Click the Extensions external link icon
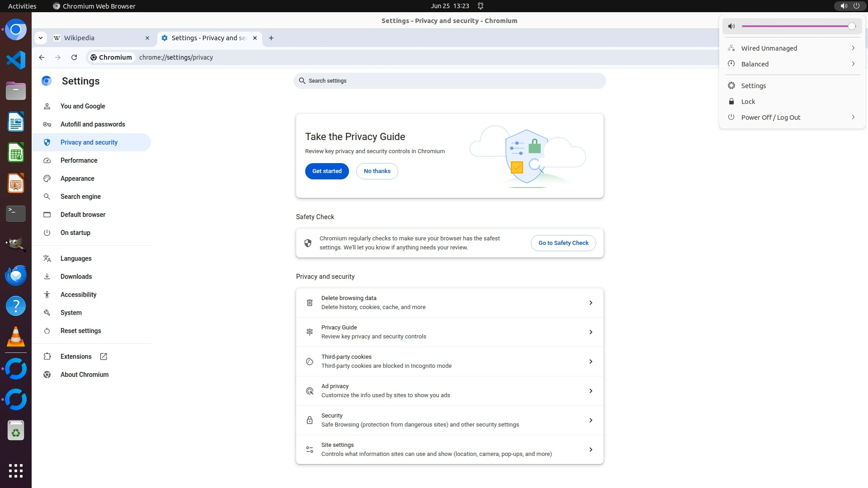Viewport: 868px width, 488px height. tap(104, 357)
